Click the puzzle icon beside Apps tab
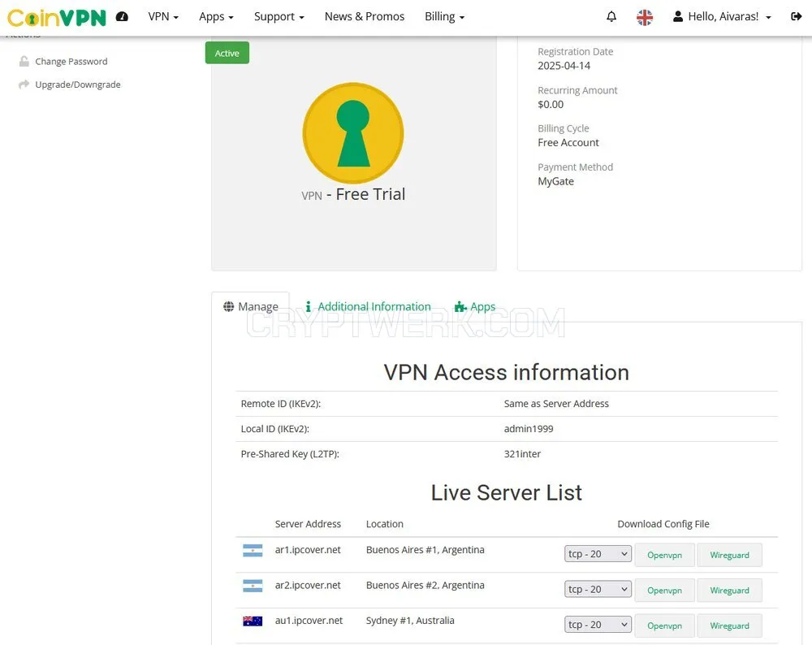 coord(460,307)
